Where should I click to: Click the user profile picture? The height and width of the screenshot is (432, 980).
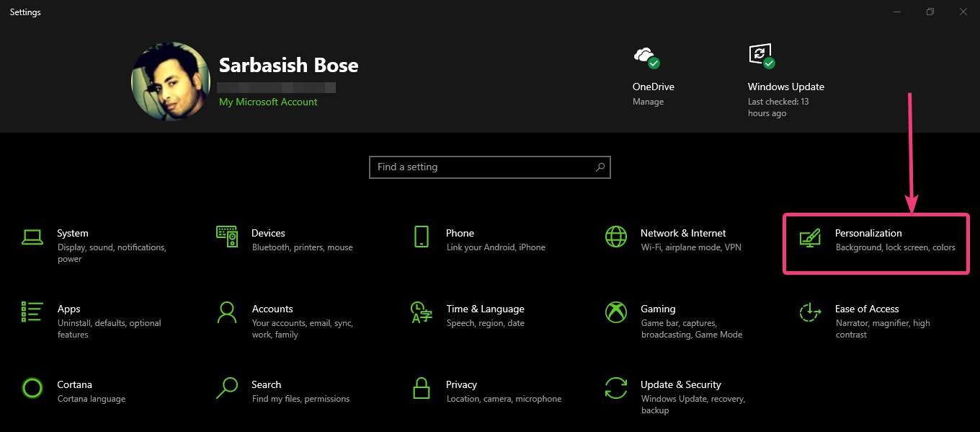pyautogui.click(x=171, y=81)
